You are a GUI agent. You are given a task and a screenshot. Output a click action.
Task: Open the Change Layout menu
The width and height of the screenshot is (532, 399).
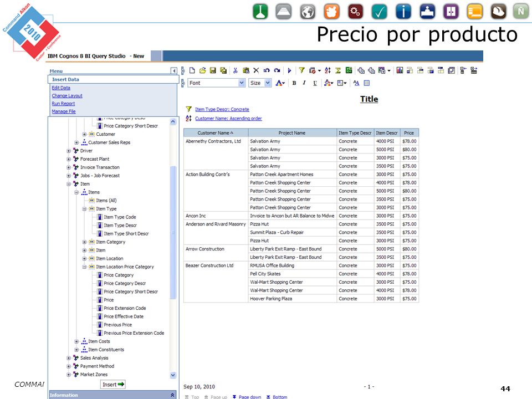pyautogui.click(x=67, y=96)
